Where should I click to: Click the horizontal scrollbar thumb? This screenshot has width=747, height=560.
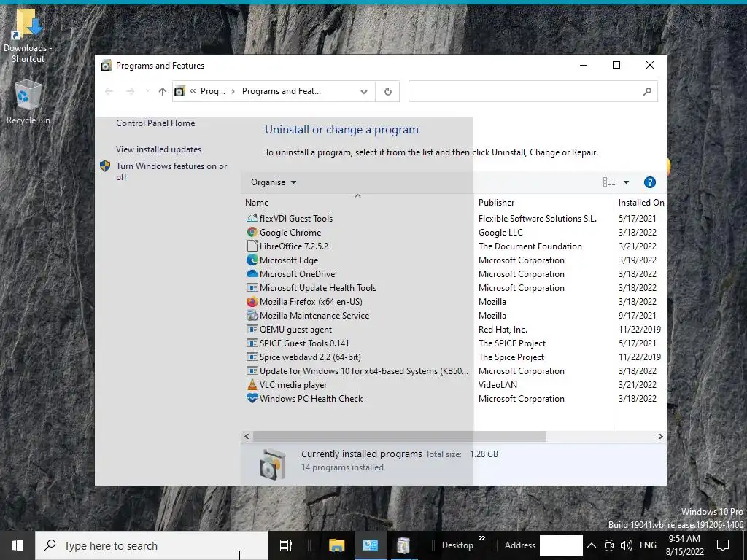399,436
